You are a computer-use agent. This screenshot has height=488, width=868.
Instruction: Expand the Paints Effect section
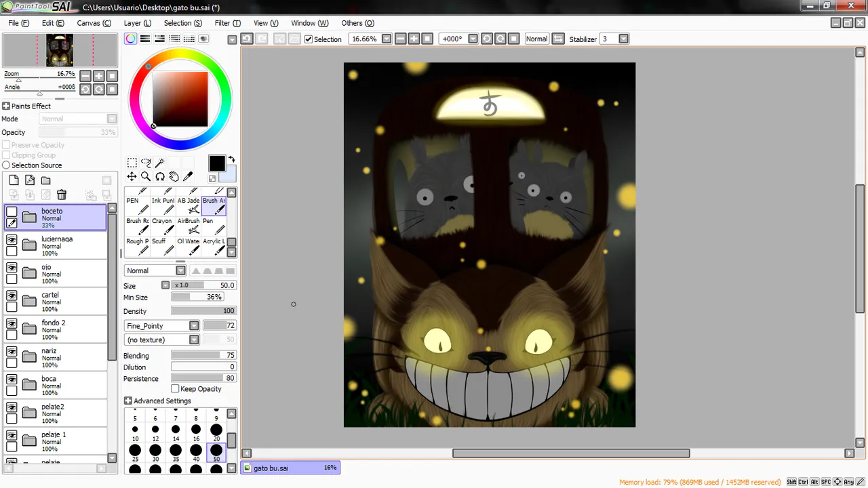[x=6, y=106]
